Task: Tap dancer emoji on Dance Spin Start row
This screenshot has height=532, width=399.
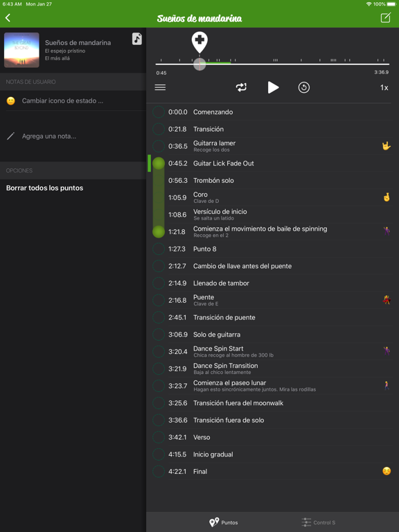Action: tap(387, 351)
